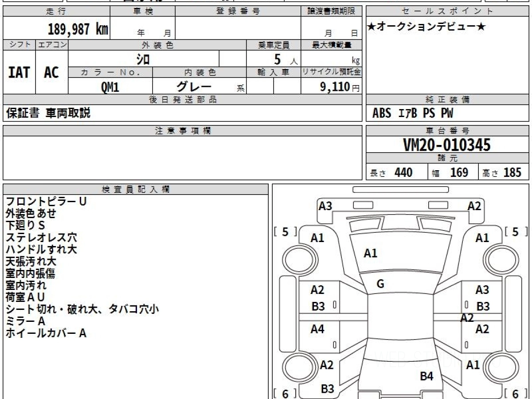Image resolution: width=532 pixels, height=399 pixels.
Task: Click the 車台番号 header
Action: 447,131
